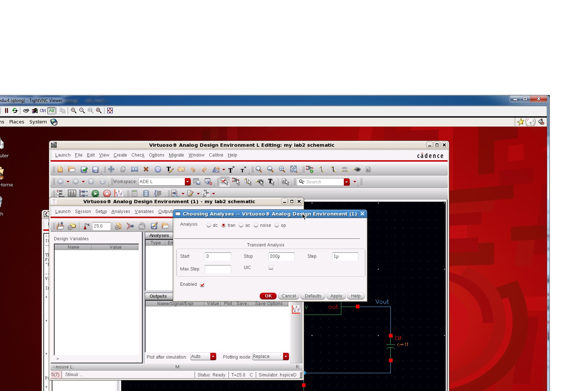Click the Start time input field
This screenshot has width=588, height=391.
click(x=218, y=256)
